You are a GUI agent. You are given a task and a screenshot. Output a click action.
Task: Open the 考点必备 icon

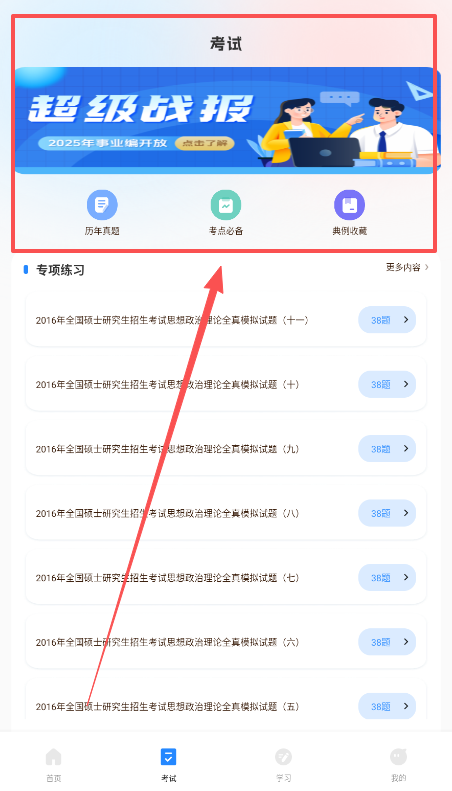[225, 205]
